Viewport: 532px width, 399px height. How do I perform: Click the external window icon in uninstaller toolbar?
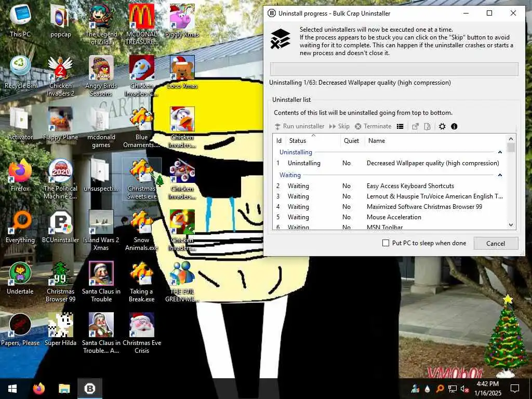point(415,126)
